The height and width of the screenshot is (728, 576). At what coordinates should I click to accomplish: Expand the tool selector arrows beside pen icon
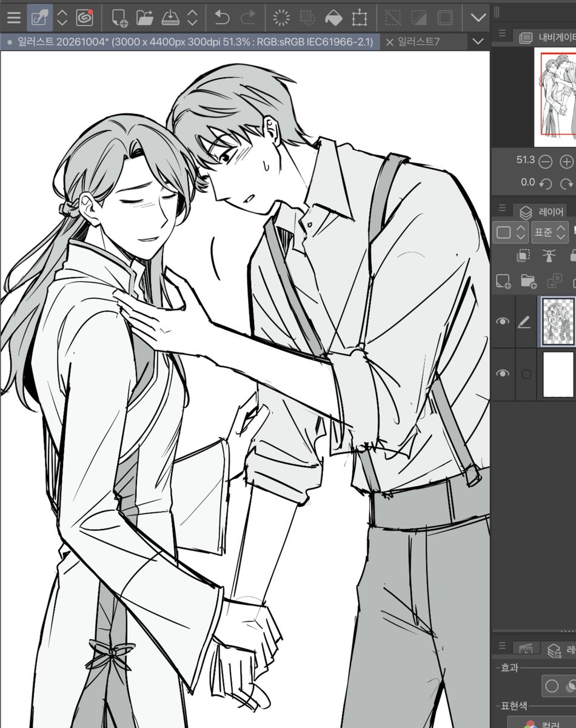62,18
